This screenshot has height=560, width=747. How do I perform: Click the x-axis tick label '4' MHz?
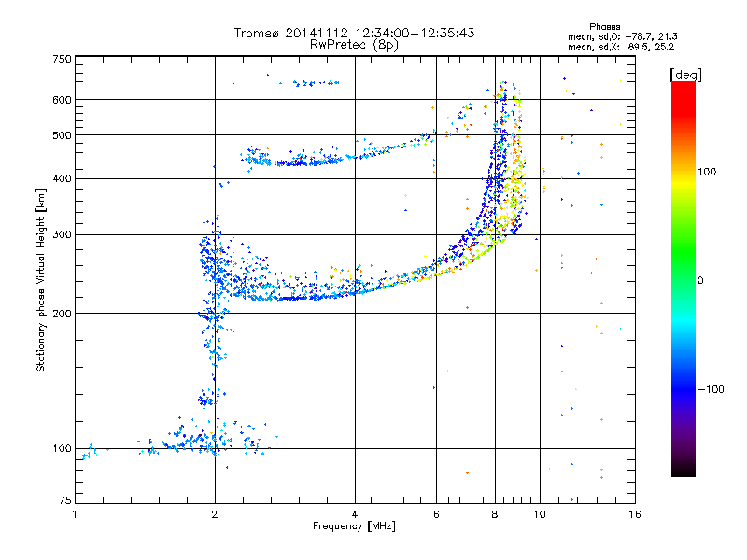[x=355, y=514]
